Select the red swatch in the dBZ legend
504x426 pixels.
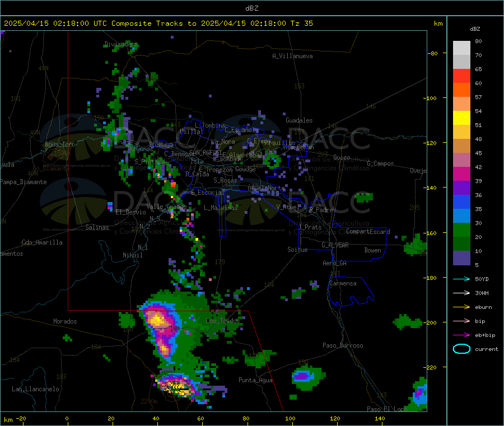(x=461, y=76)
